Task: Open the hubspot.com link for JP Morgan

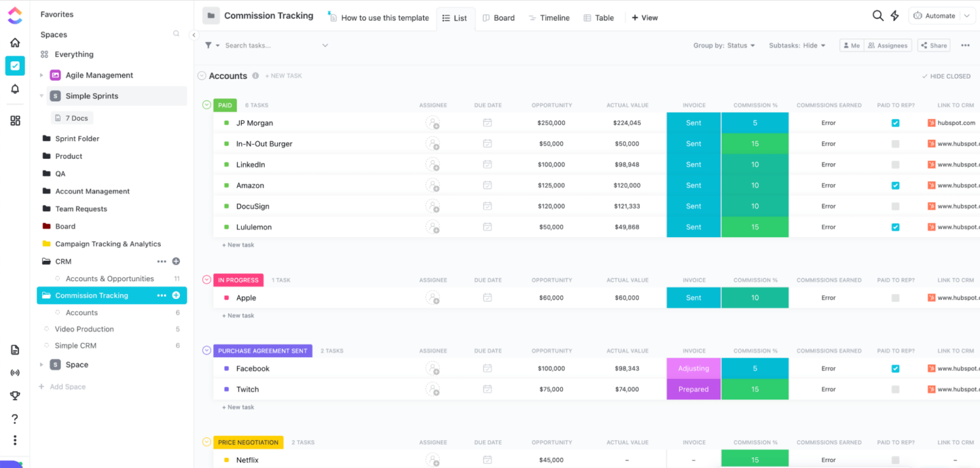Action: (956, 122)
